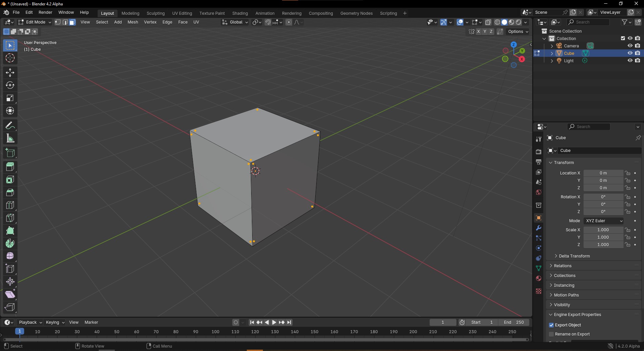The width and height of the screenshot is (644, 351).
Task: Toggle snapping magnet in header
Action: [268, 22]
